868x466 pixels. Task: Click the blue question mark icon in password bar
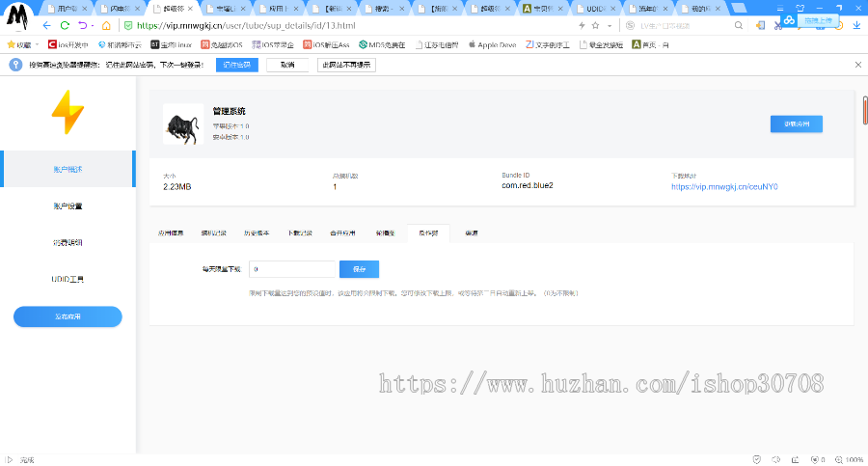click(x=15, y=65)
